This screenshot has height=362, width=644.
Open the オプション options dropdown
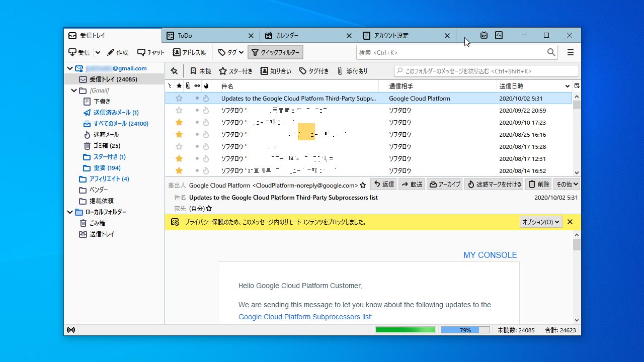pos(541,222)
